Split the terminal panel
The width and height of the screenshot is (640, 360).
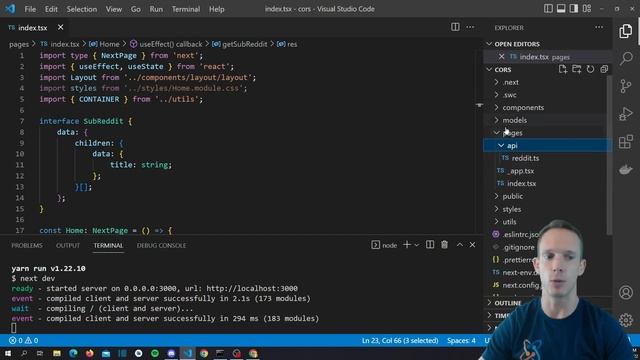tap(430, 244)
